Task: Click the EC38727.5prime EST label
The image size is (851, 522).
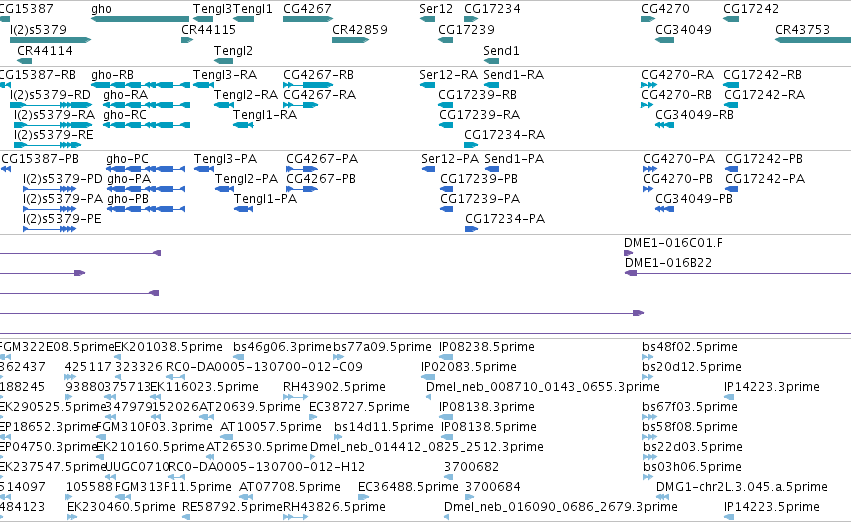Action: click(359, 407)
